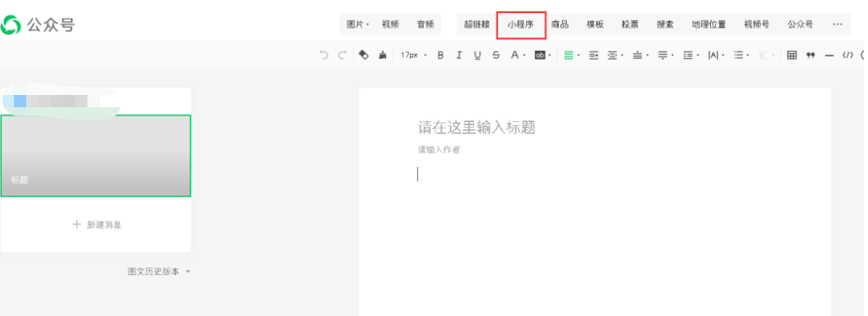Screen dimensions: 868x316
Task: Toggle underline formatting
Action: (x=477, y=55)
